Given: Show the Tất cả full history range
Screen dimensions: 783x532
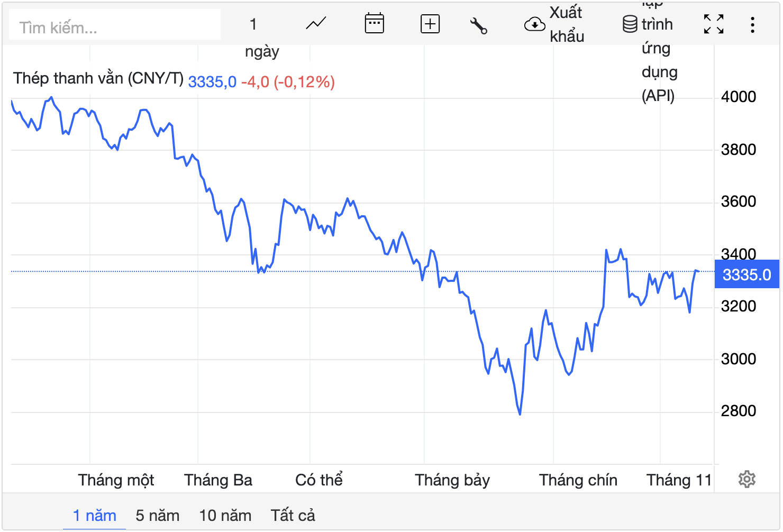Looking at the screenshot, I should [293, 516].
